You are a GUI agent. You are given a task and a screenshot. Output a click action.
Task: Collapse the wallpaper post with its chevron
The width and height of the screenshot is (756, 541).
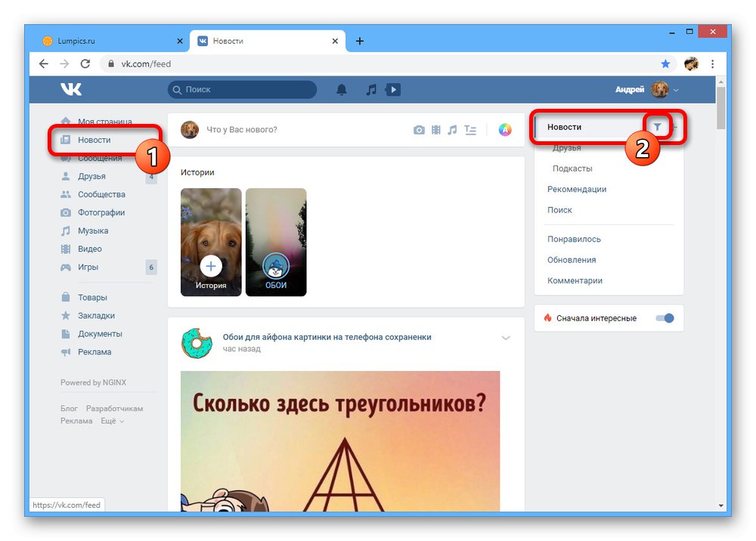click(506, 339)
